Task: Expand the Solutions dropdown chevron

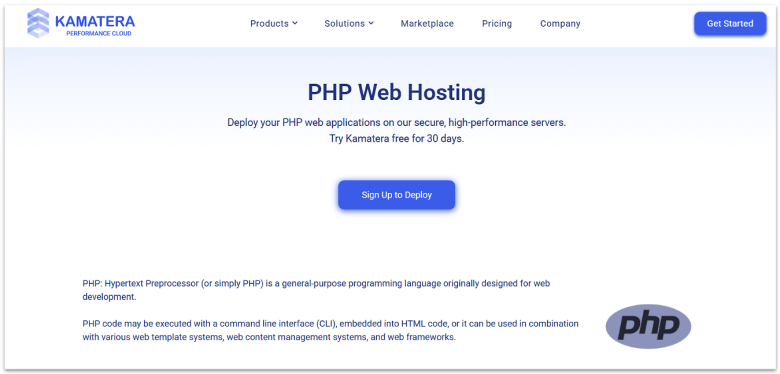Action: coord(371,23)
